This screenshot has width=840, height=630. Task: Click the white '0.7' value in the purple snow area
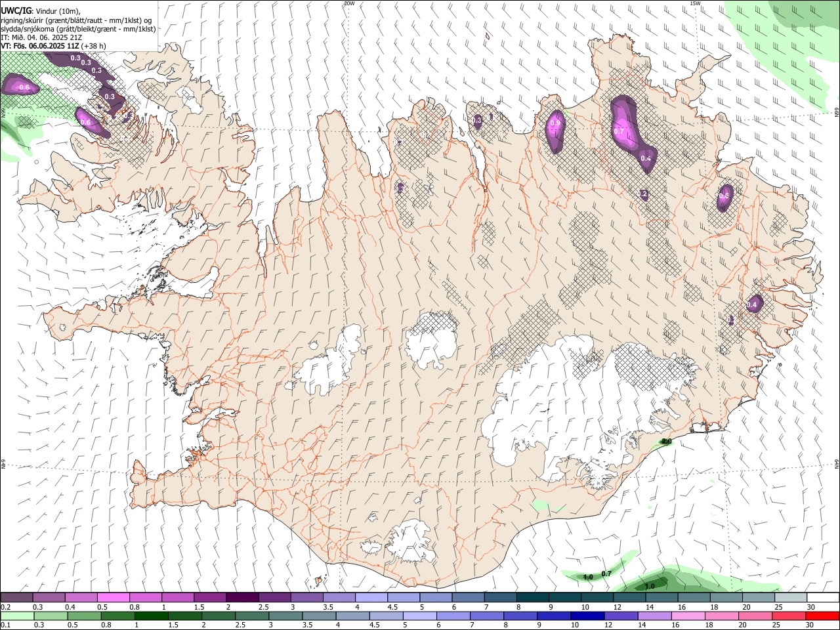(619, 131)
